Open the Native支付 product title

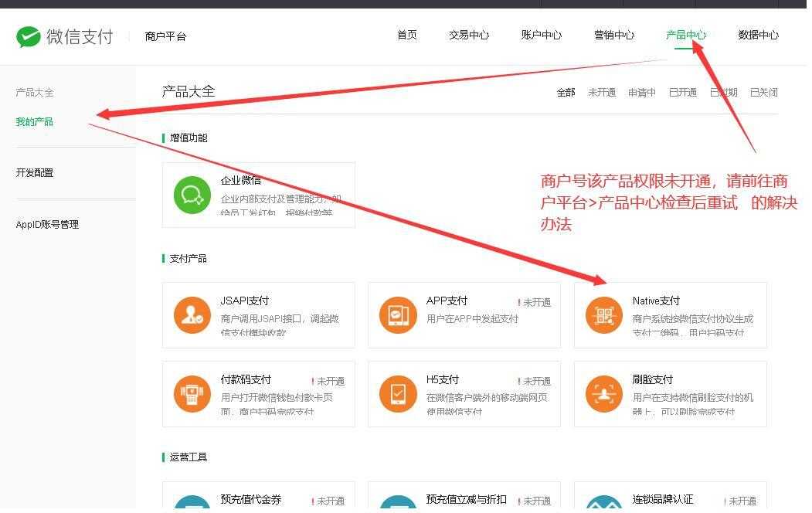[x=656, y=301]
